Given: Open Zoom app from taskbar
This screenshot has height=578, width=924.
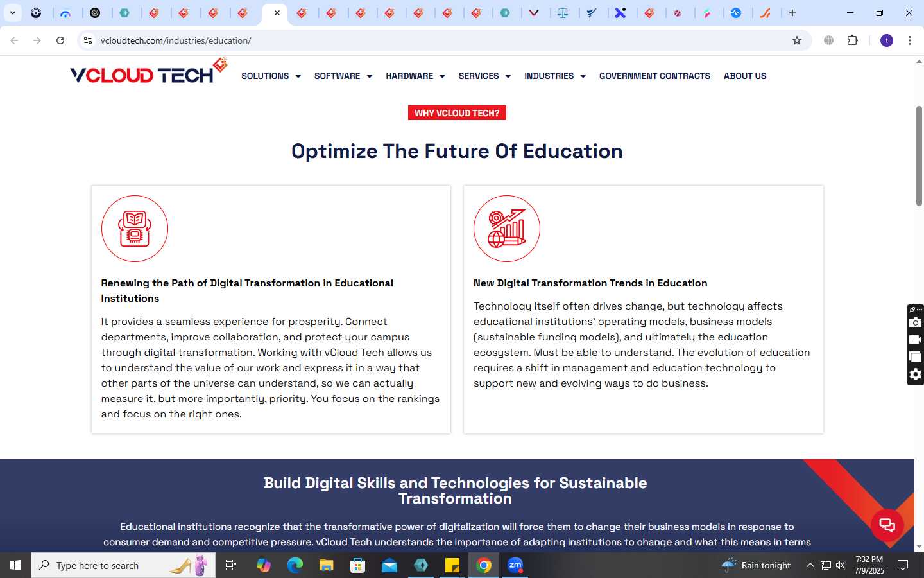Looking at the screenshot, I should tap(515, 565).
